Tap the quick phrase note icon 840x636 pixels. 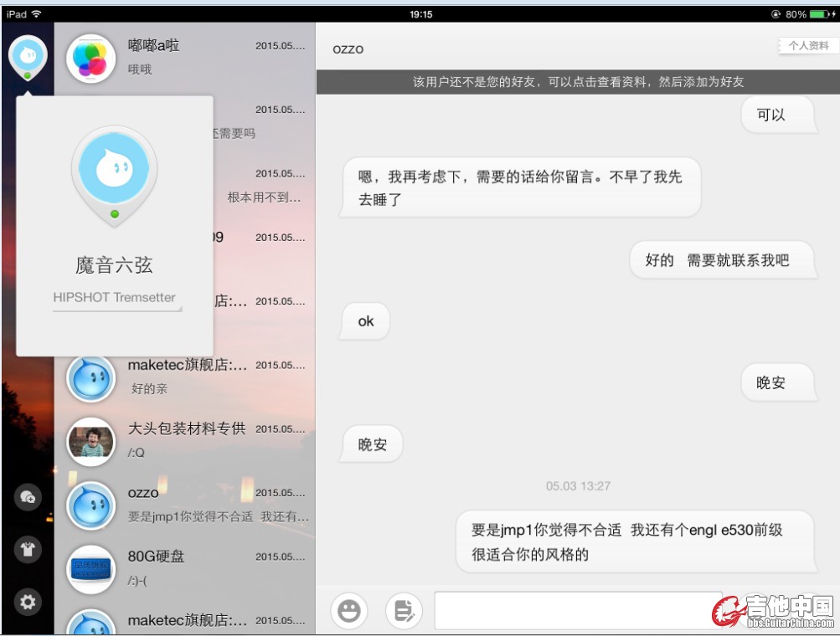(404, 611)
